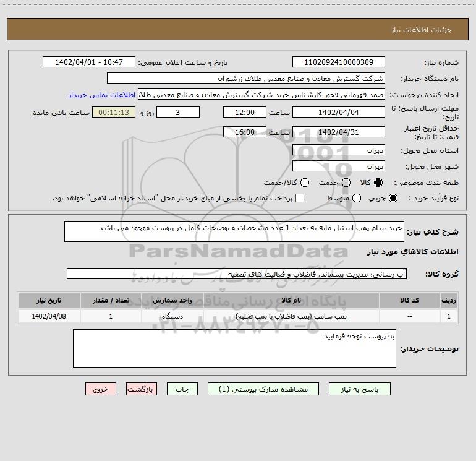Click the چاپ print button
The height and width of the screenshot is (461, 476).
click(182, 389)
